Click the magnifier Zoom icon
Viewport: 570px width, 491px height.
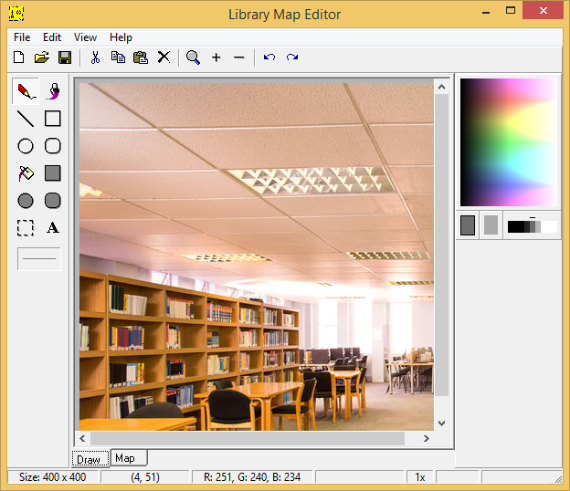[193, 57]
